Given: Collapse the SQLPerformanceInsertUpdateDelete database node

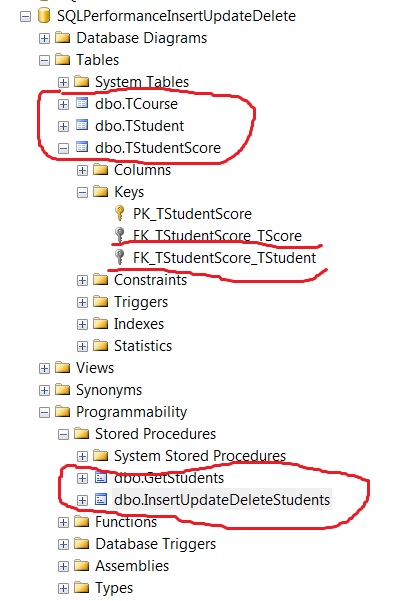Looking at the screenshot, I should [x=25, y=16].
